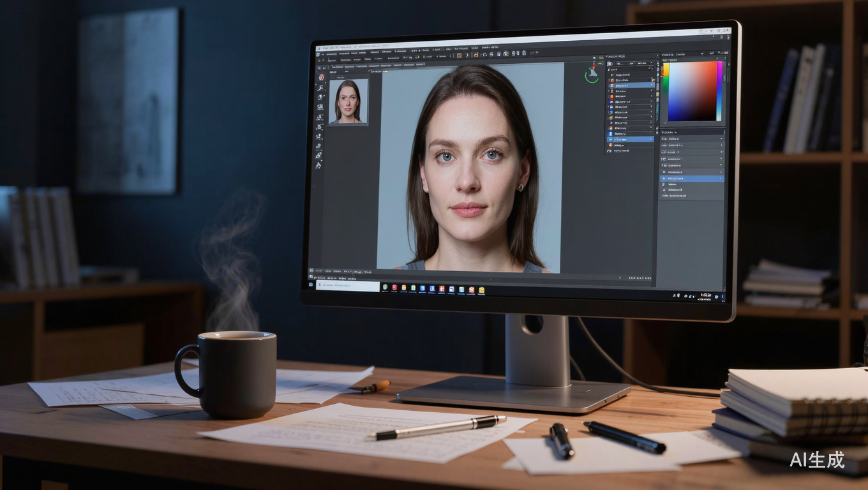The height and width of the screenshot is (490, 868).
Task: Select the red circular tool atop the left toolbar
Action: 322,77
